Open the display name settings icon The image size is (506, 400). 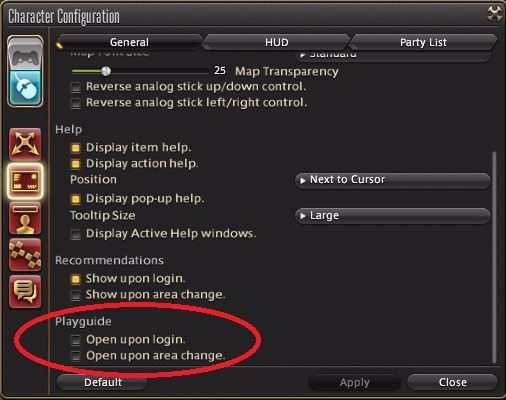tap(25, 218)
